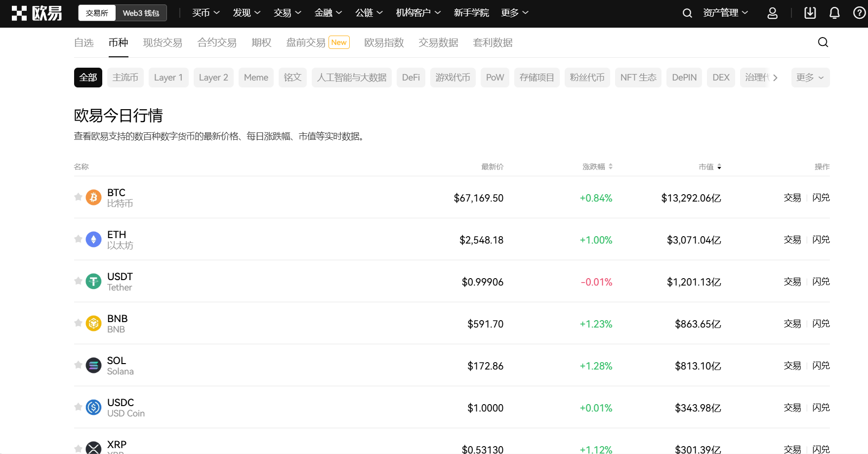The height and width of the screenshot is (454, 868).
Task: Open the 资产管理 dropdown menu
Action: (725, 13)
